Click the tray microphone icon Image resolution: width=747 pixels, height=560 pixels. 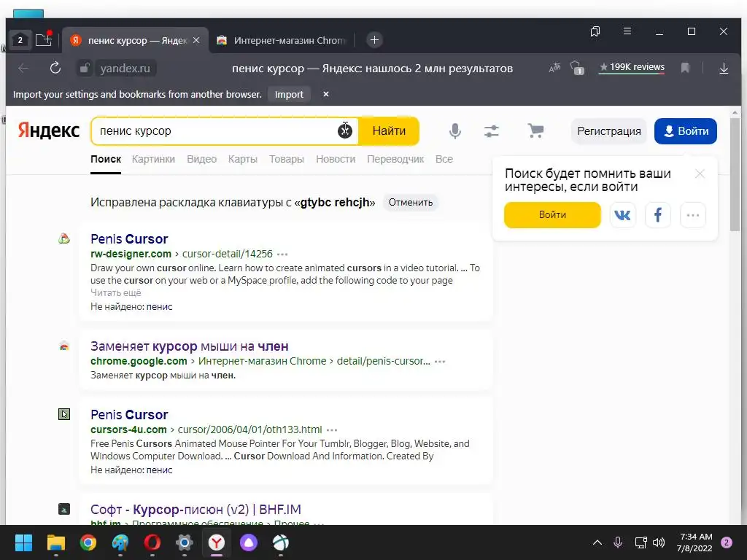(x=618, y=542)
